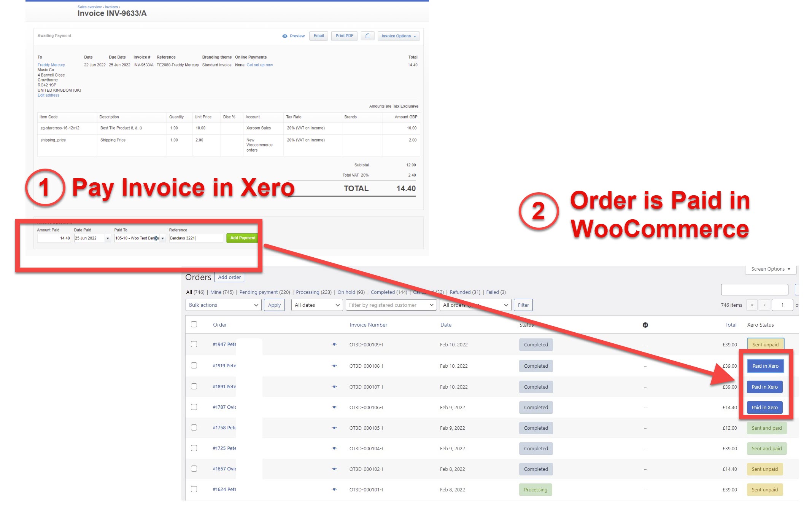
Task: Select checkbox for order #1947
Action: (194, 344)
